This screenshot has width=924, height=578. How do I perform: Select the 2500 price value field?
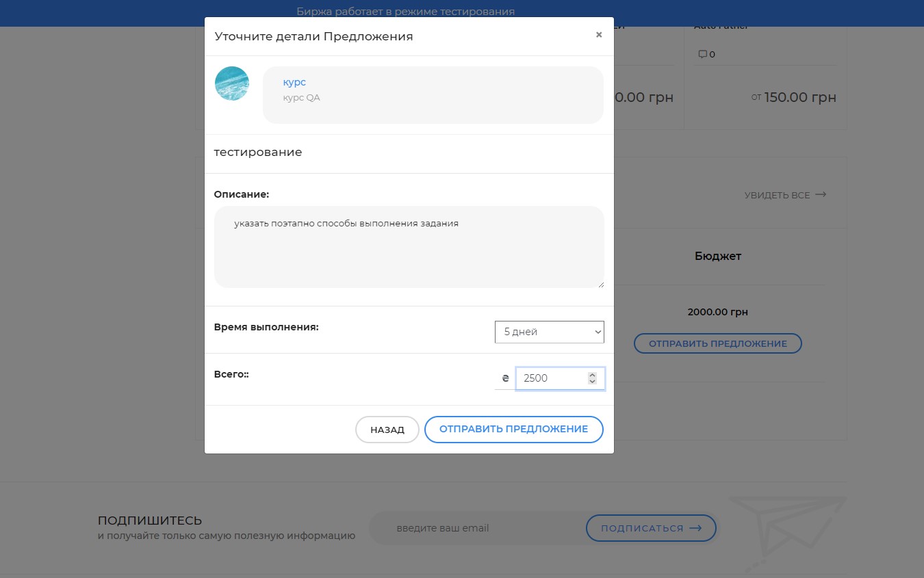(551, 378)
